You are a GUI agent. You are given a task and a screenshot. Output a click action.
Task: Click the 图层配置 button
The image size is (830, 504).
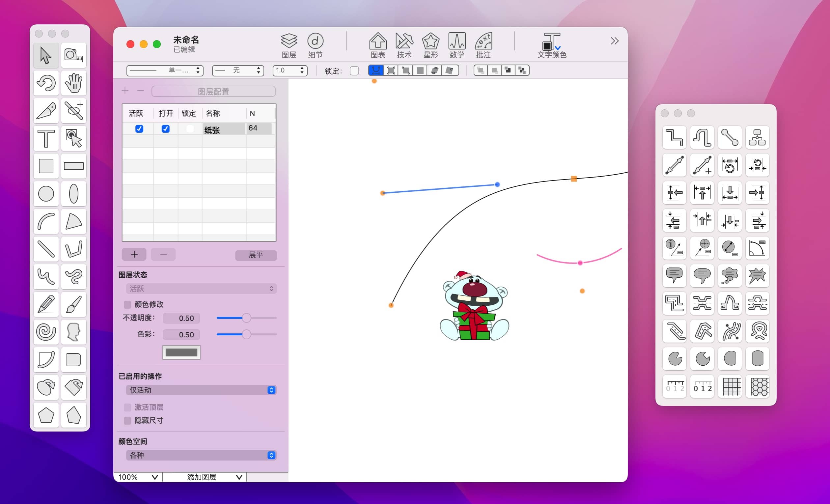(213, 92)
